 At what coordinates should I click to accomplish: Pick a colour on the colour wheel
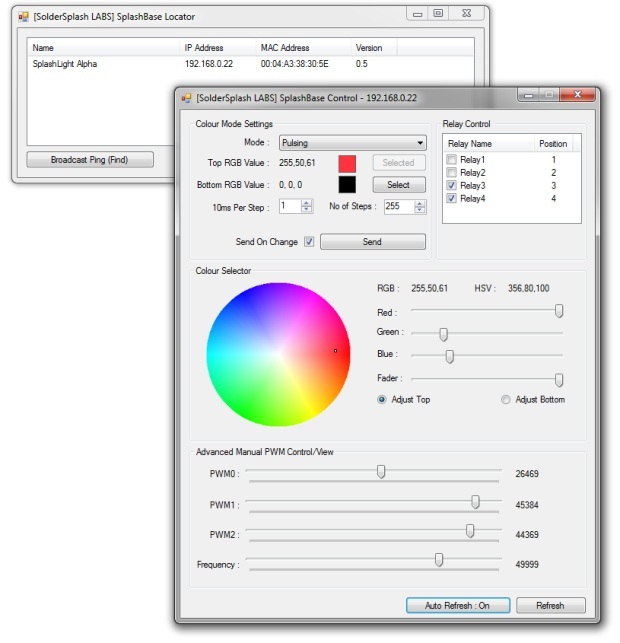(278, 354)
